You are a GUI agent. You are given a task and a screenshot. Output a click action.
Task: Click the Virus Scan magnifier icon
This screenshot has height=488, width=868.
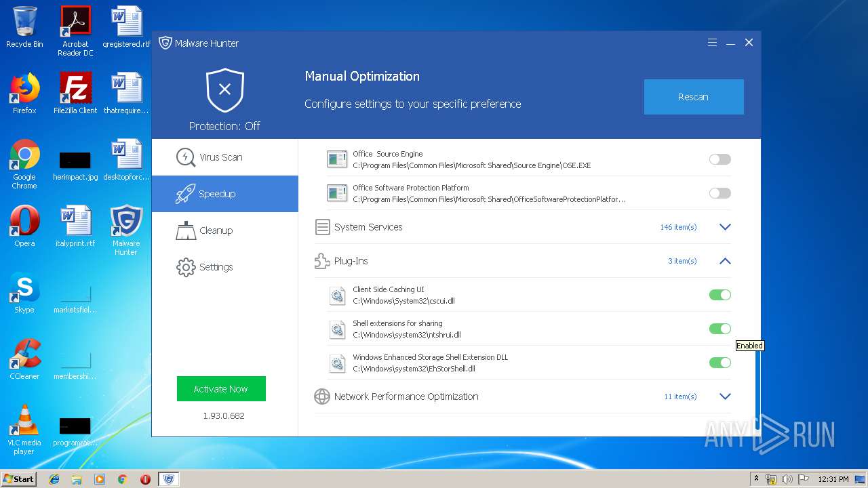pos(185,157)
